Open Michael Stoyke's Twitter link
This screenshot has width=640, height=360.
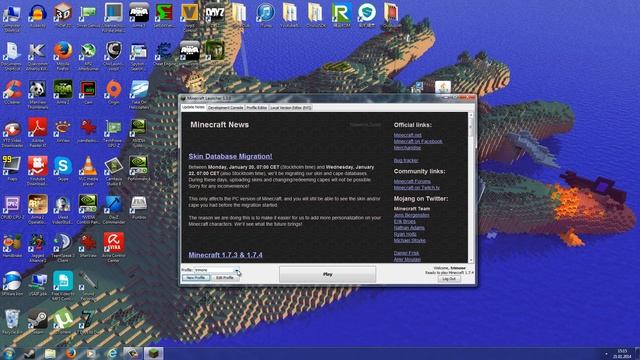tap(409, 240)
